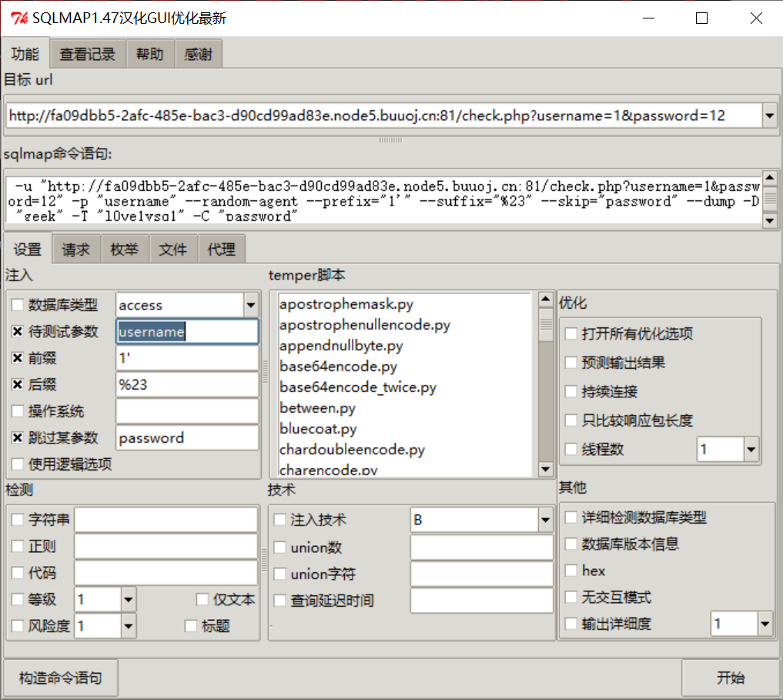Screen dimensions: 783x700
Task: Expand the 等级 level dropdown
Action: (129, 599)
